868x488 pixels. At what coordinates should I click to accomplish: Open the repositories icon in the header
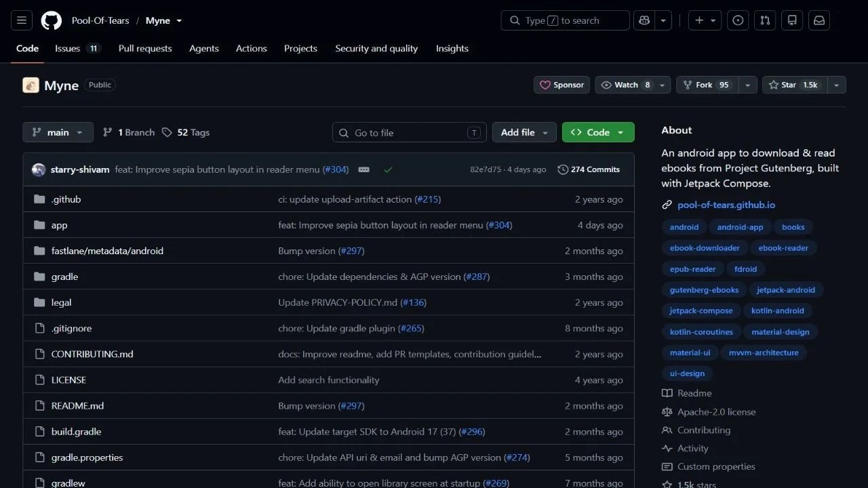coord(792,20)
